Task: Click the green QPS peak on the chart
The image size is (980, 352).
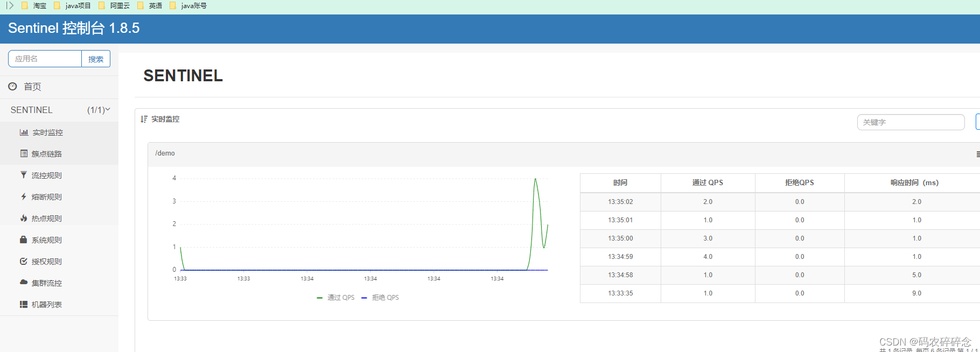Action: 535,179
